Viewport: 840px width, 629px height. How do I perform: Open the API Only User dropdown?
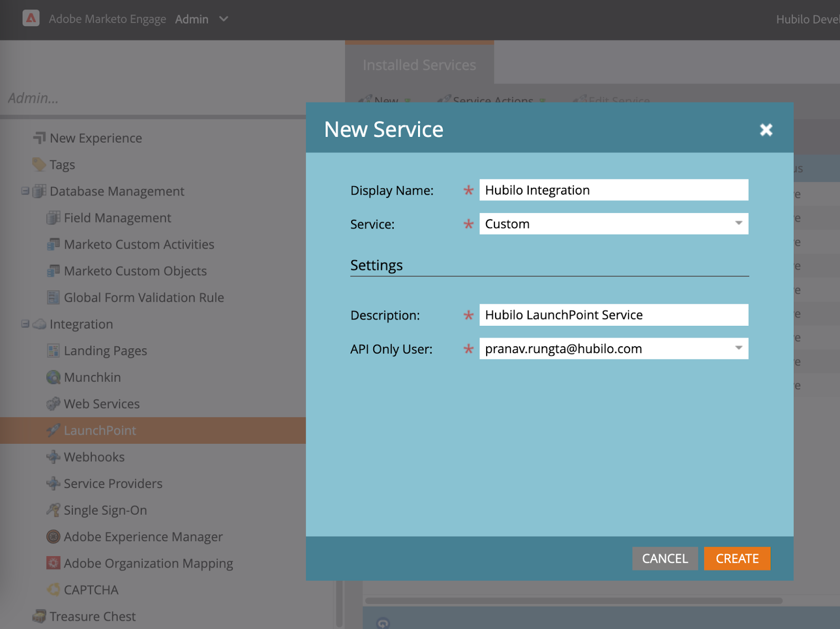click(614, 349)
